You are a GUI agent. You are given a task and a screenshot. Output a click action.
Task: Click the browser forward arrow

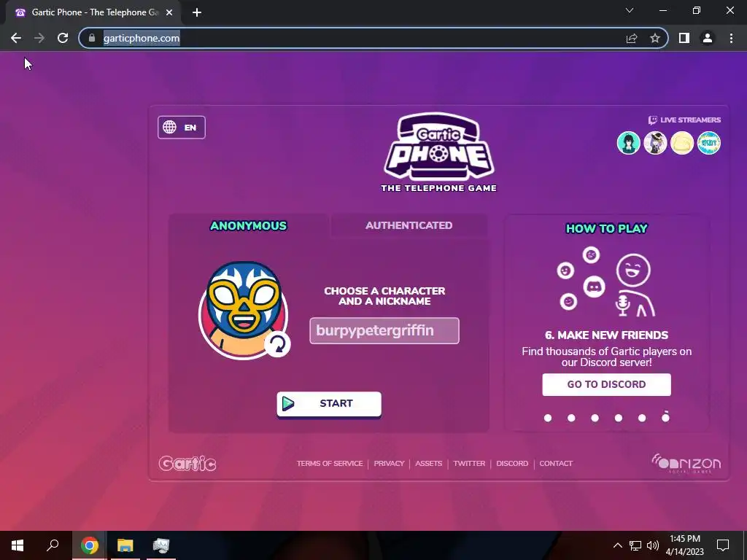[39, 38]
